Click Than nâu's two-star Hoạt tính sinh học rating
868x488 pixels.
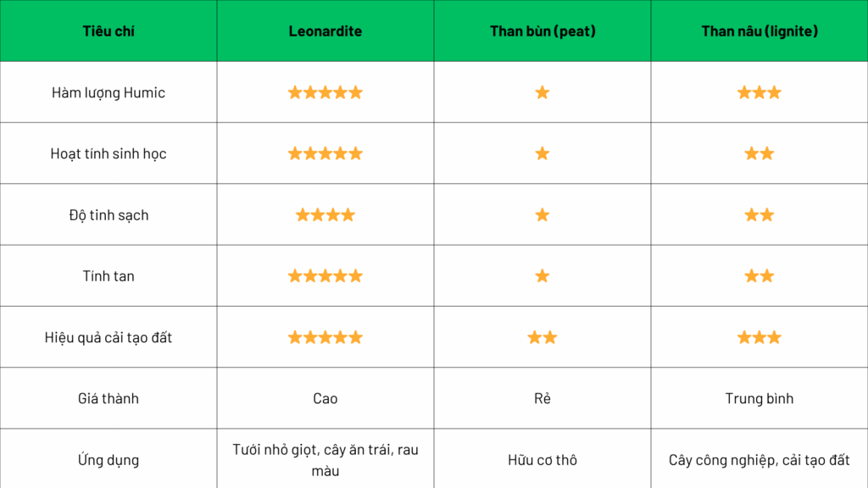pos(759,153)
